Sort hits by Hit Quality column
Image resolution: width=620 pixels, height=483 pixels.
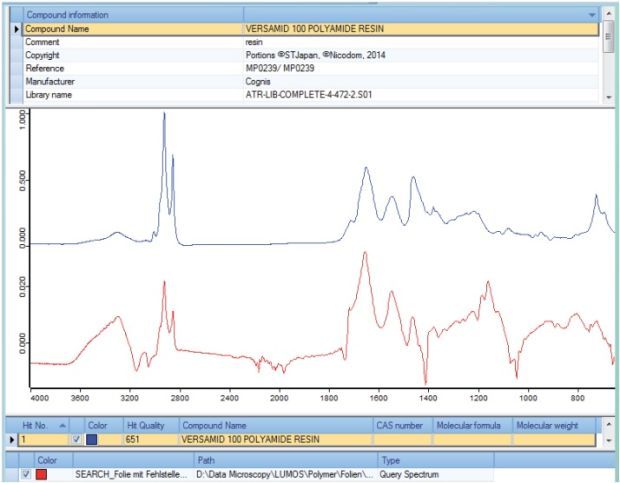tap(149, 425)
